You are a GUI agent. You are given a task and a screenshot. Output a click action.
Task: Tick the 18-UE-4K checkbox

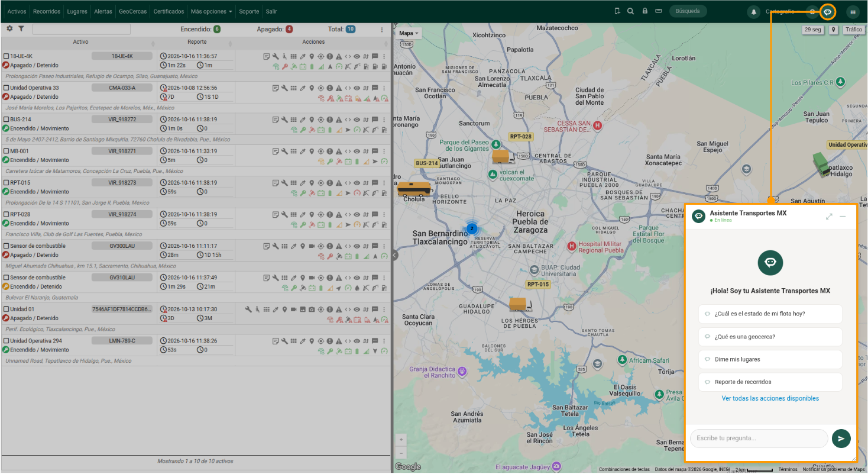click(7, 56)
